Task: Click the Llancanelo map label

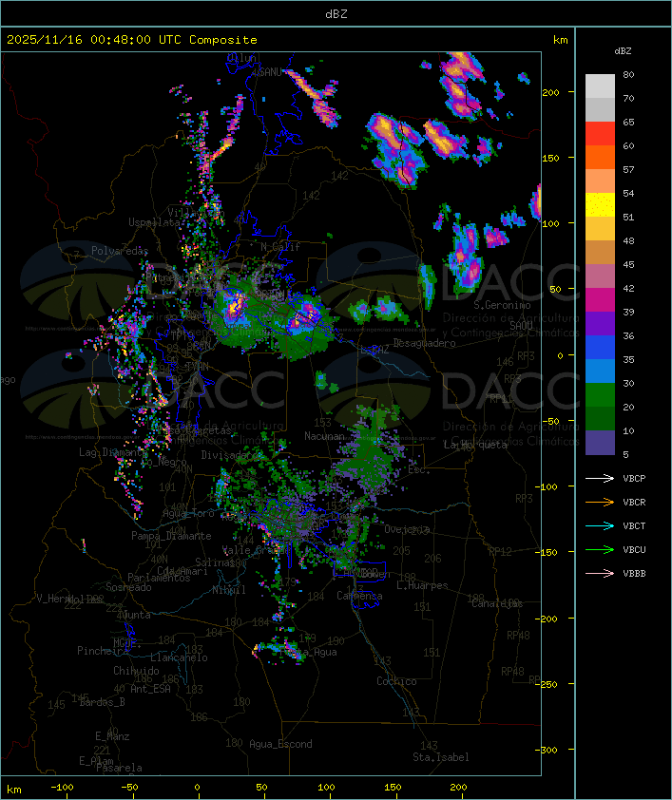Action: click(x=179, y=657)
